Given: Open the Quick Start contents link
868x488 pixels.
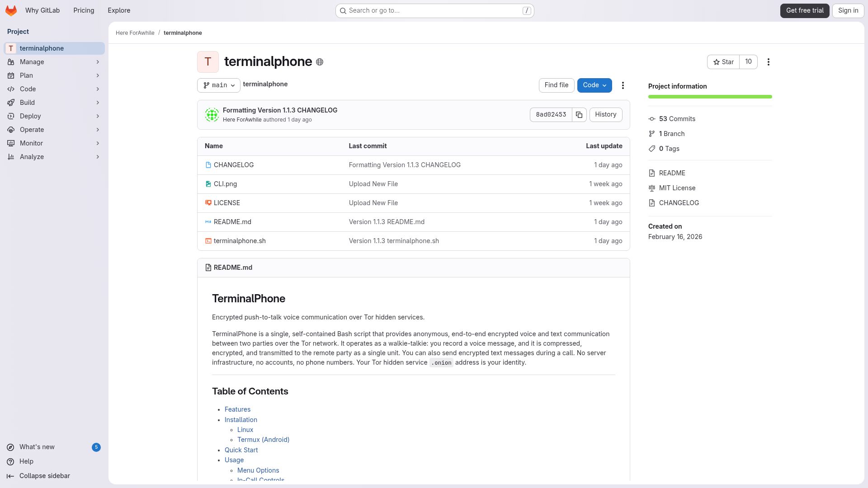Looking at the screenshot, I should [x=241, y=450].
